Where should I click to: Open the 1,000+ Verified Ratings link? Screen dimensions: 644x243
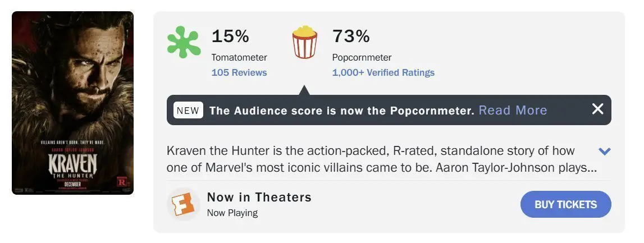pyautogui.click(x=383, y=72)
